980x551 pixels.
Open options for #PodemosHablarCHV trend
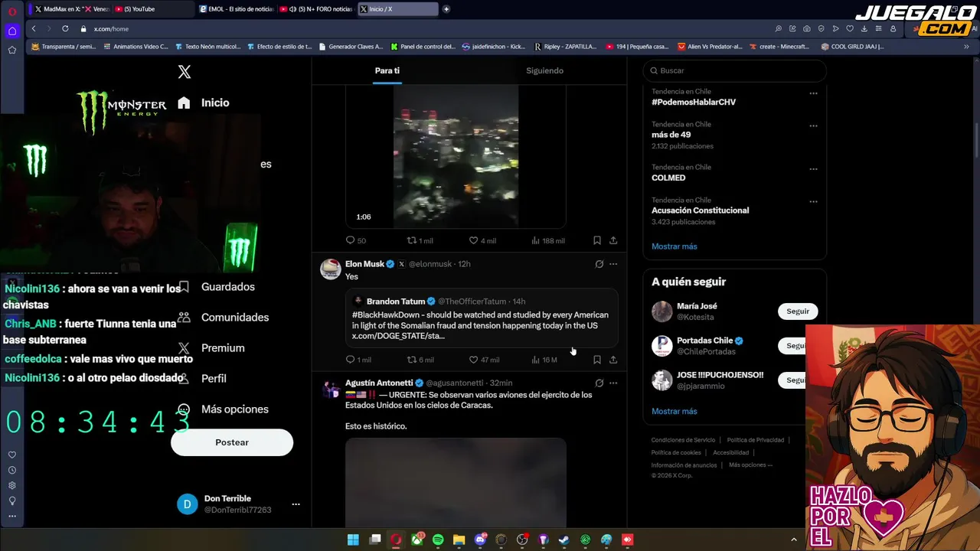(x=813, y=93)
